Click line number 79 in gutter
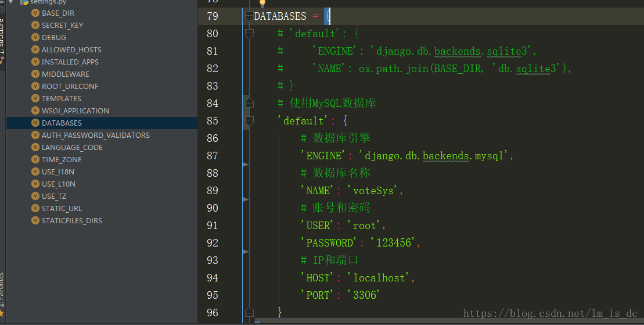This screenshot has width=644, height=325. click(x=213, y=16)
